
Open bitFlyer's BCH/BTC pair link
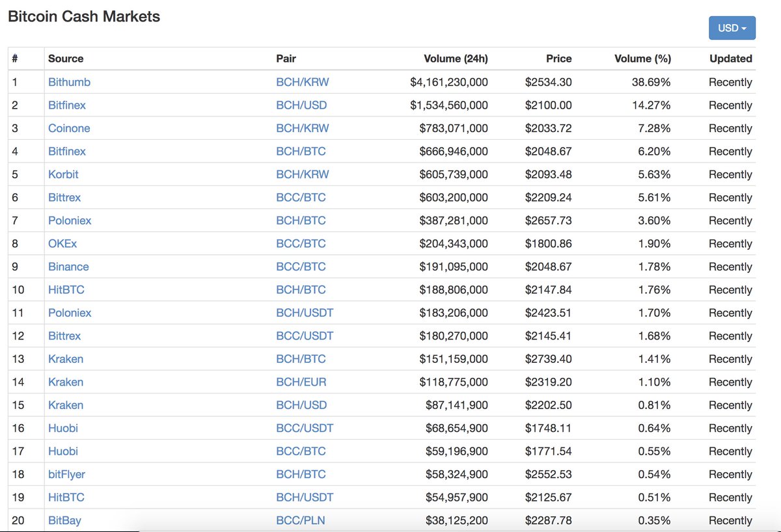301,474
